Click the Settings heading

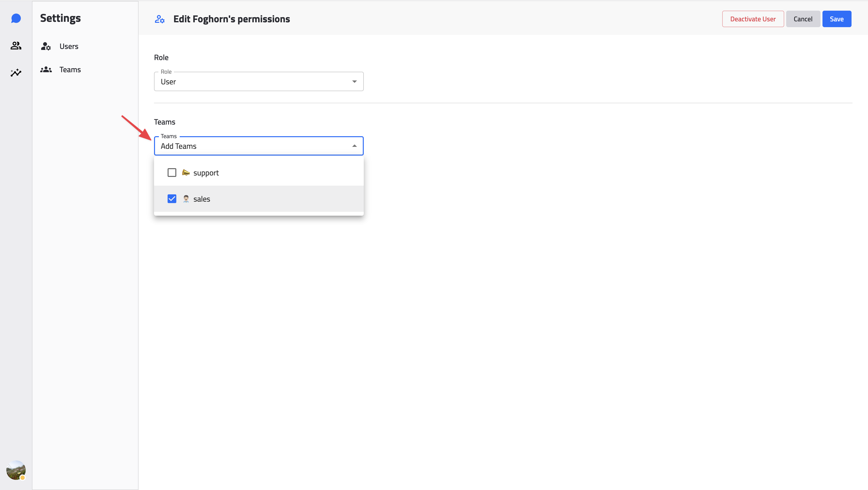click(x=60, y=18)
